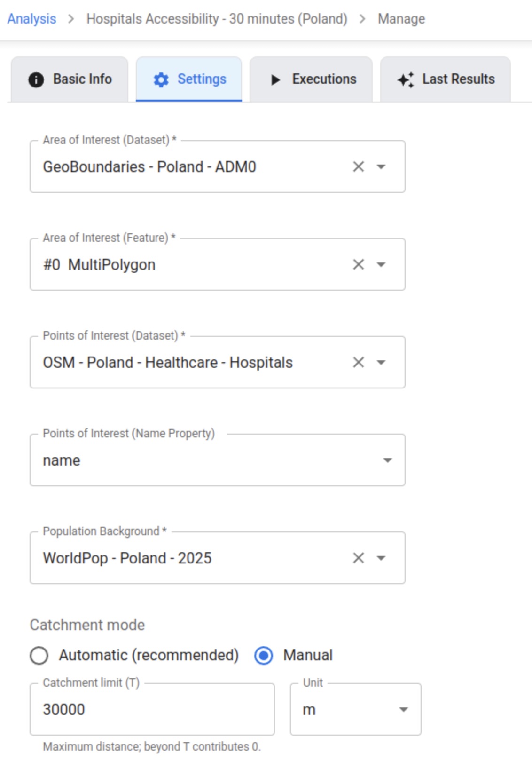Select the Manual catchment mode radio
Screen dimensions: 532x761
tap(264, 655)
